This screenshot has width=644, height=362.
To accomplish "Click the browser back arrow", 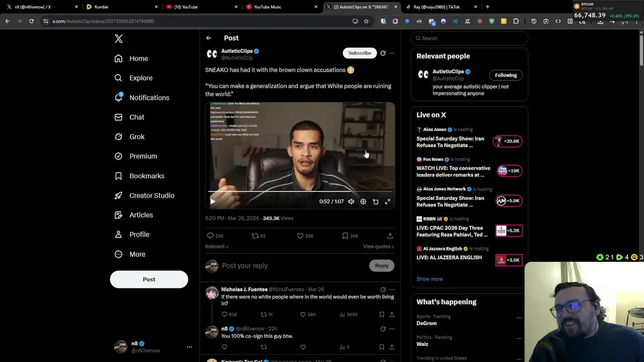I will click(x=7, y=21).
